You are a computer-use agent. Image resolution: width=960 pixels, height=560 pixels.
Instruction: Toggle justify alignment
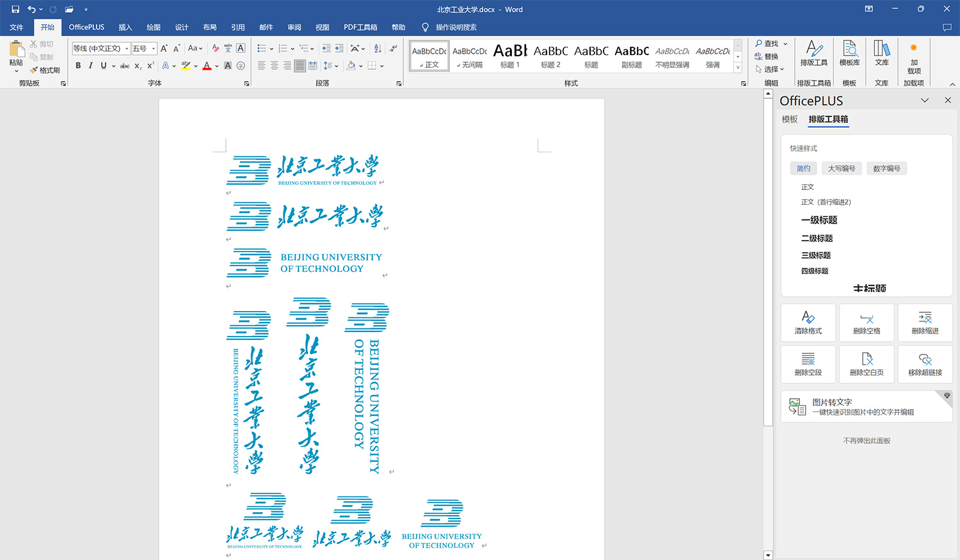coord(300,65)
